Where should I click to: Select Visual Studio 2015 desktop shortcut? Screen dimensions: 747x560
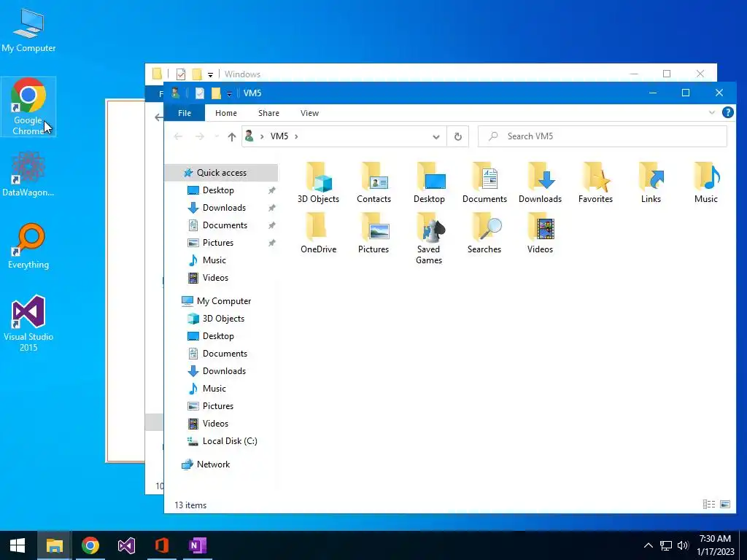click(28, 323)
